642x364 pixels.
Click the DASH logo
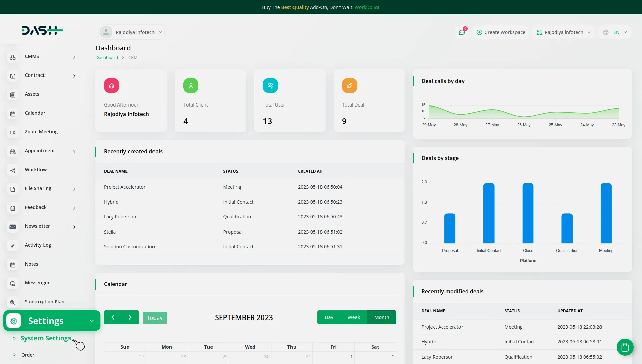[42, 30]
